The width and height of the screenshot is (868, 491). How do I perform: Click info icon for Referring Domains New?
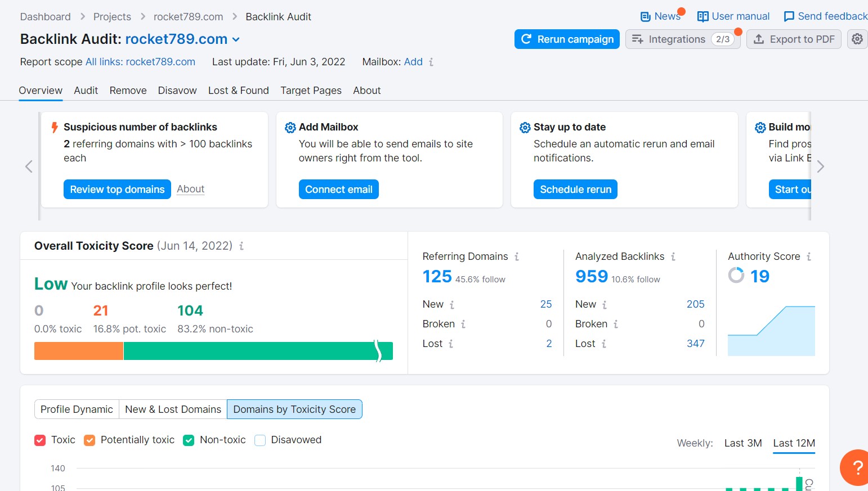(x=452, y=305)
